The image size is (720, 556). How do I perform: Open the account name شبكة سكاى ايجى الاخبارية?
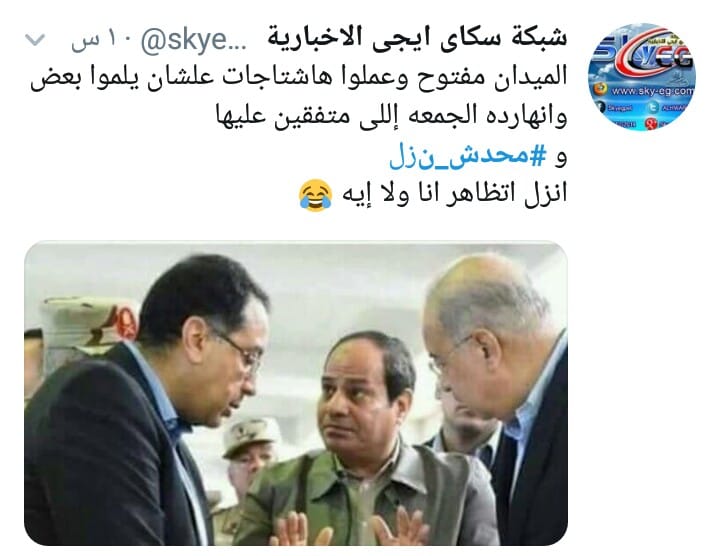[417, 39]
